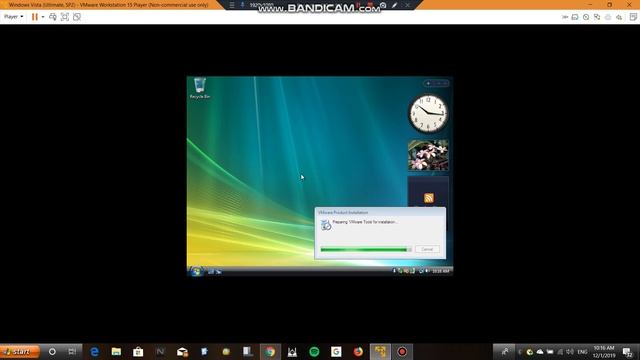Switch to VMware Player taskbar button
This screenshot has width=640, height=360.
click(380, 351)
